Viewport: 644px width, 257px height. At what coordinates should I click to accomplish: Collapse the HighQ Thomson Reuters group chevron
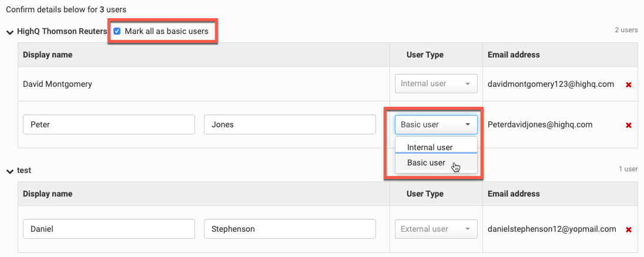(9, 32)
